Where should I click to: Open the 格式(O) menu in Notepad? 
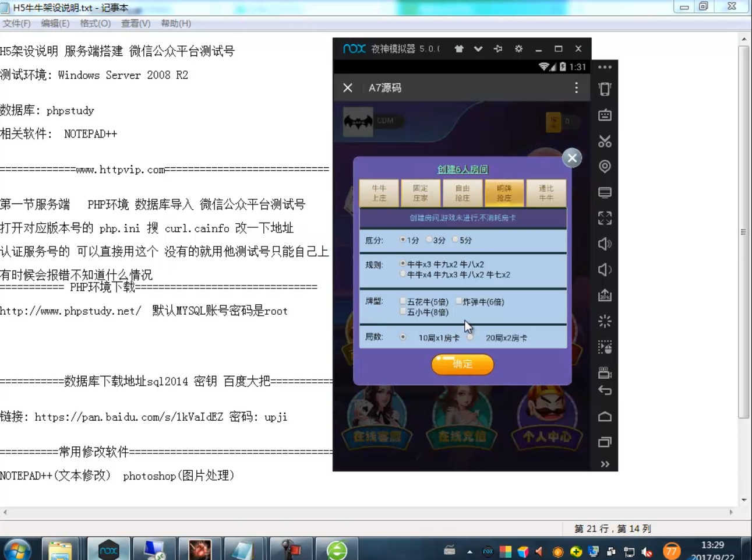pyautogui.click(x=95, y=23)
